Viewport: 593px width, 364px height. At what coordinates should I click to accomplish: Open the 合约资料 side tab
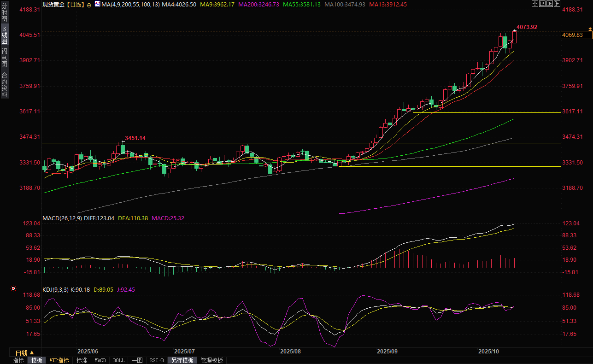pos(5,85)
